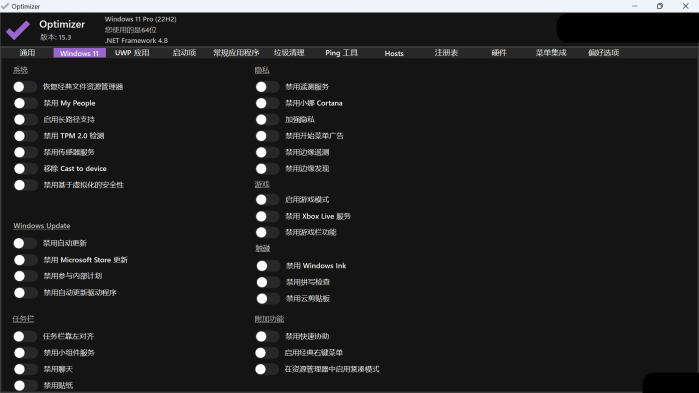Click the 系统 section heading
This screenshot has height=393, width=699.
(21, 70)
